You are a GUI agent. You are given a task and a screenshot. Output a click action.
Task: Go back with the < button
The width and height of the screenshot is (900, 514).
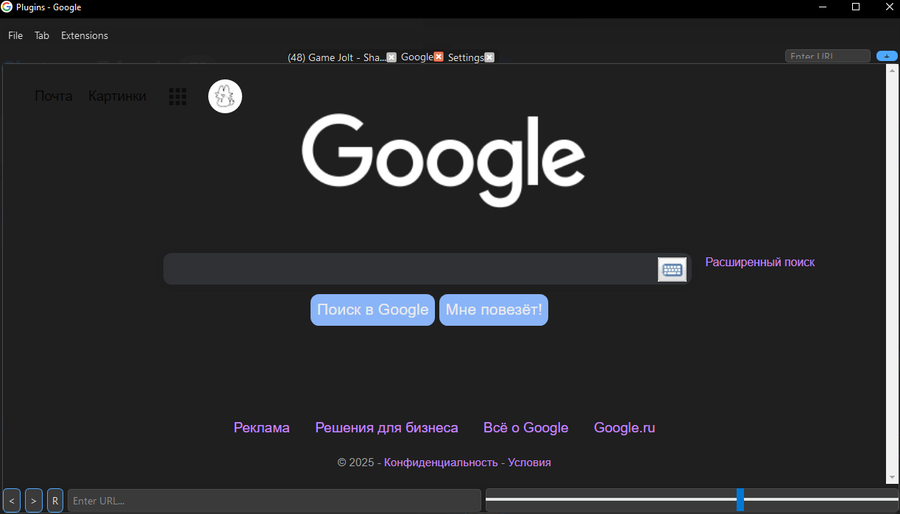click(x=11, y=501)
